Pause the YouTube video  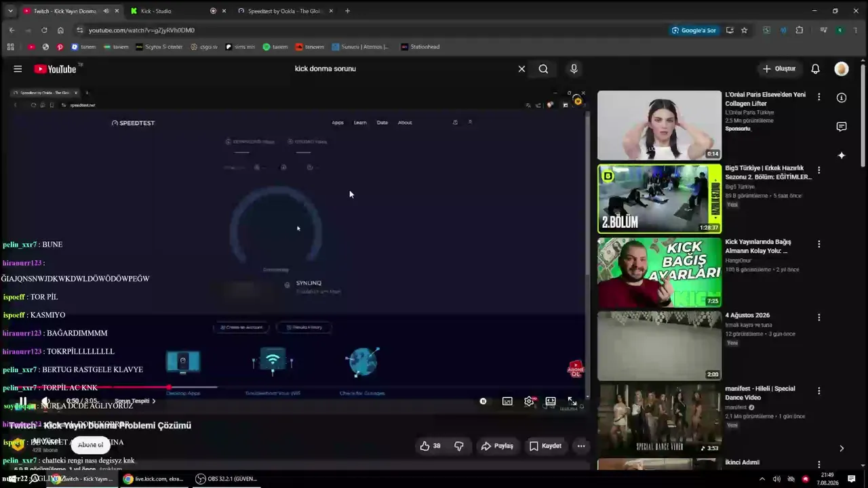point(23,401)
